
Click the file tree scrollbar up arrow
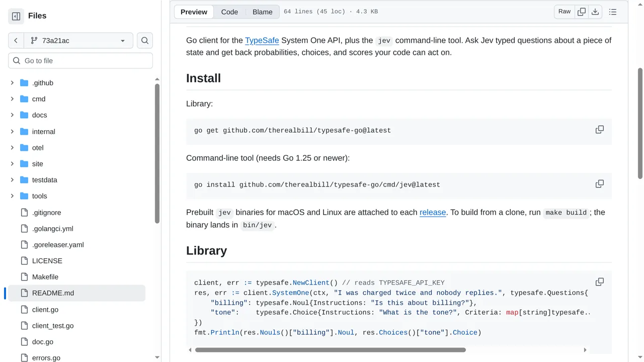pyautogui.click(x=157, y=79)
